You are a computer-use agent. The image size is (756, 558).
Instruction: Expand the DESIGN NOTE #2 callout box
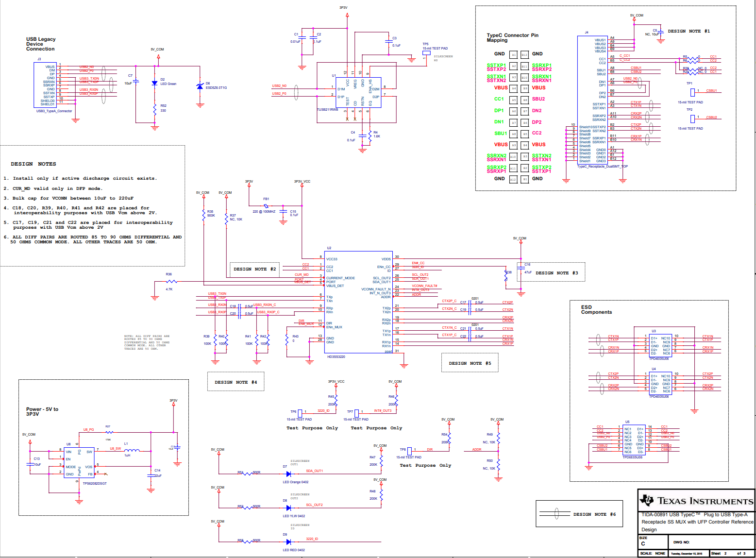pos(254,269)
